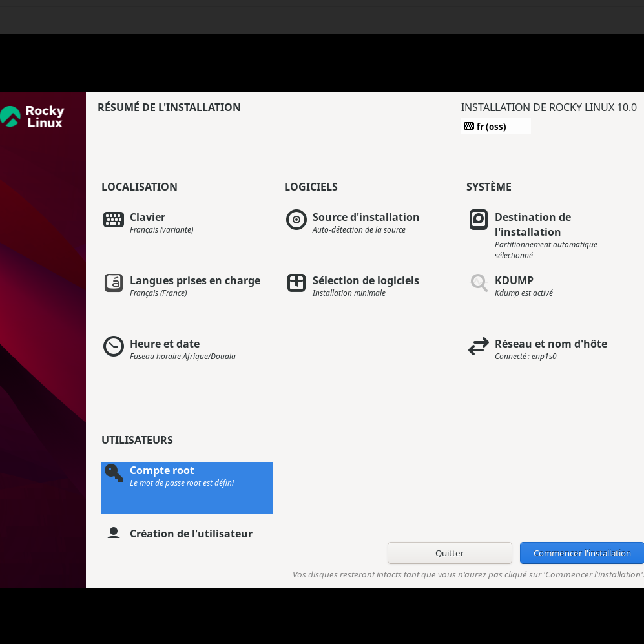Click Commencer l'installation
Viewport: 644px width, 644px height.
(582, 553)
